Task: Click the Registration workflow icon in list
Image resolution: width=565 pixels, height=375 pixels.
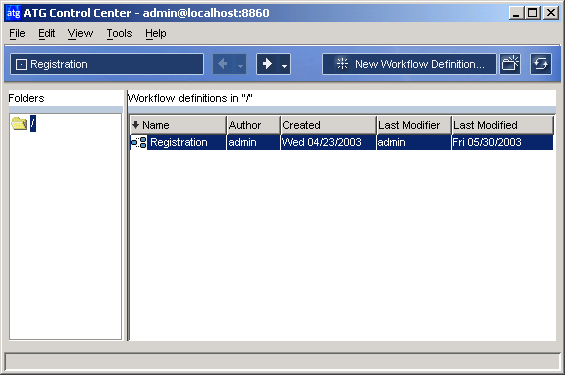Action: (139, 142)
